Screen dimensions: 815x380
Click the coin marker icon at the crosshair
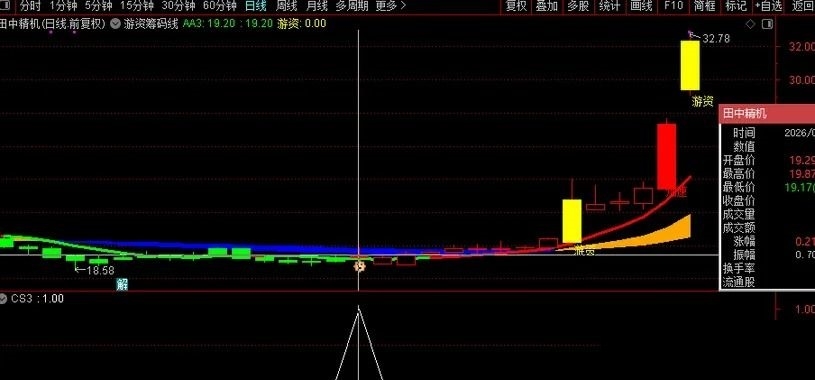coord(359,267)
